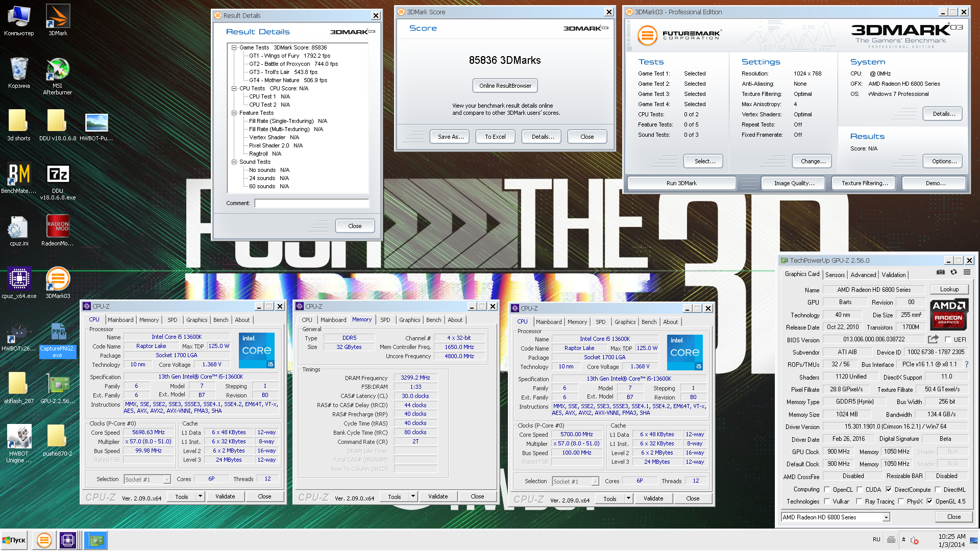Select the push6870-2 folder icon
Image resolution: width=980 pixels, height=551 pixels.
[58, 441]
